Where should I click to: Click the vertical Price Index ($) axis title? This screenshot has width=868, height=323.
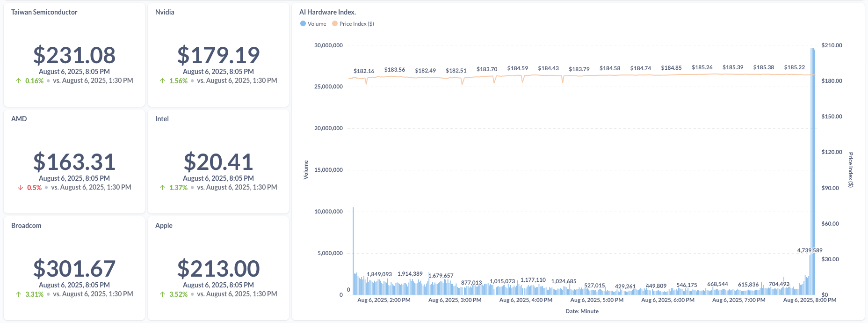851,170
